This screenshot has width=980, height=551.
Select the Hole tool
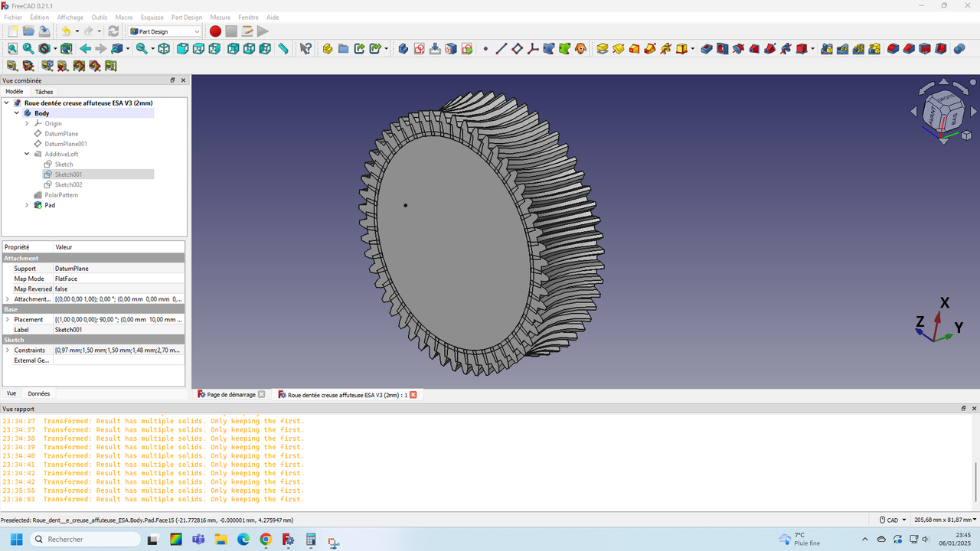point(723,49)
